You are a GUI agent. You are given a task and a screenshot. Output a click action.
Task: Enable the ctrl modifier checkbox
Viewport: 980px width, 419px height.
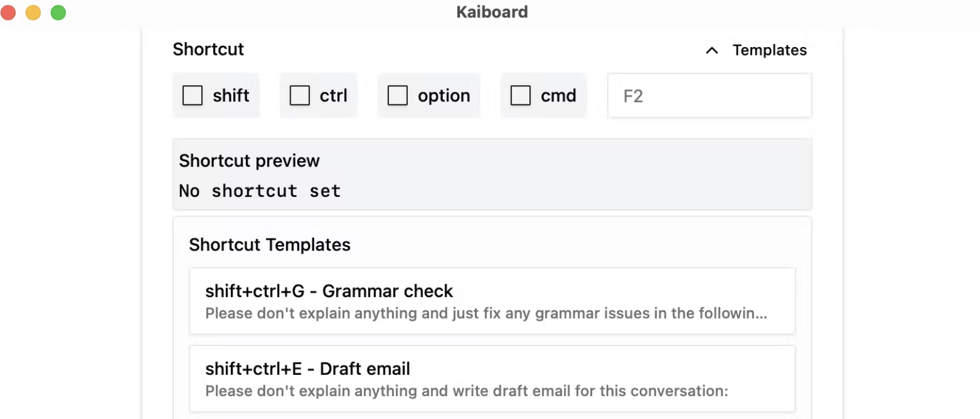[300, 95]
